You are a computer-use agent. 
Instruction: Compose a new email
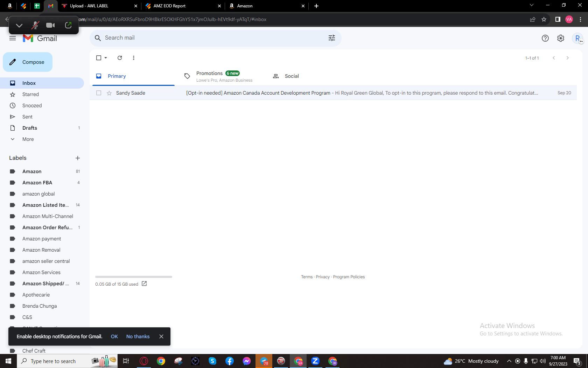tap(28, 62)
